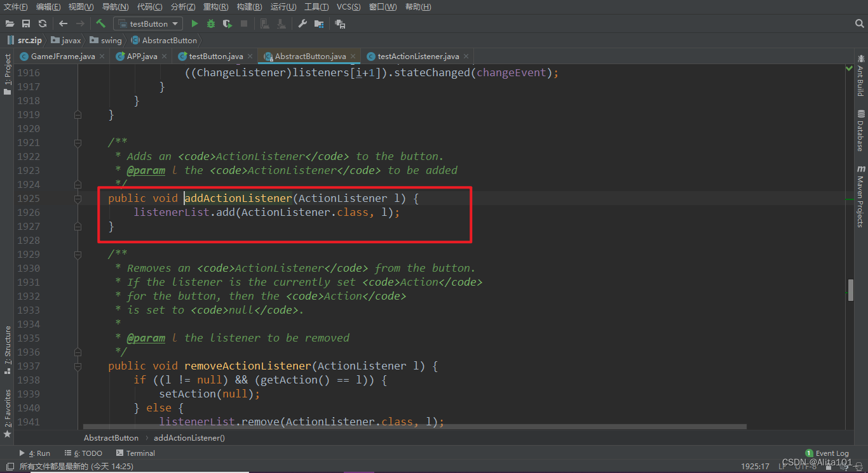Open the 帮助(H) menu
The width and height of the screenshot is (868, 473).
(417, 7)
